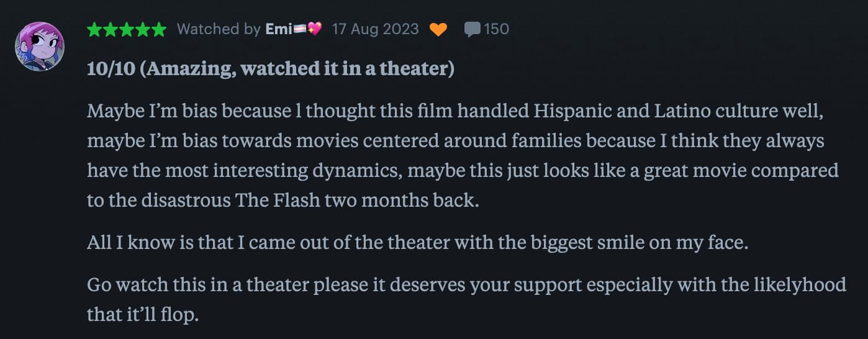868x339 pixels.
Task: Click the sentence starting "All I know"
Action: (x=417, y=243)
